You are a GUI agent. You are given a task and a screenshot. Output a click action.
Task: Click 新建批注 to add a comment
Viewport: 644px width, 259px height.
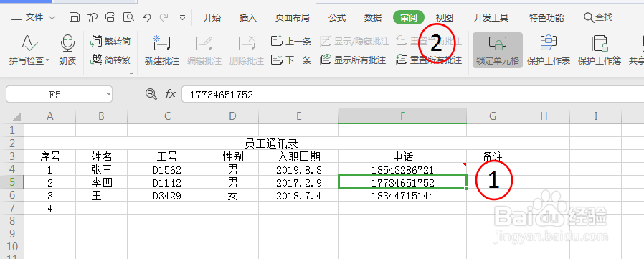tap(162, 50)
